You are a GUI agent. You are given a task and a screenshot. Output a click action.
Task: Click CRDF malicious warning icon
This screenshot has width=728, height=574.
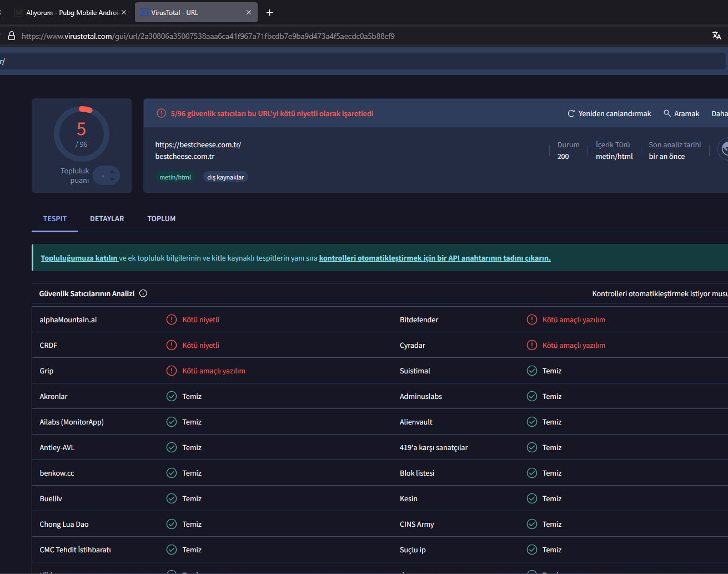click(172, 345)
